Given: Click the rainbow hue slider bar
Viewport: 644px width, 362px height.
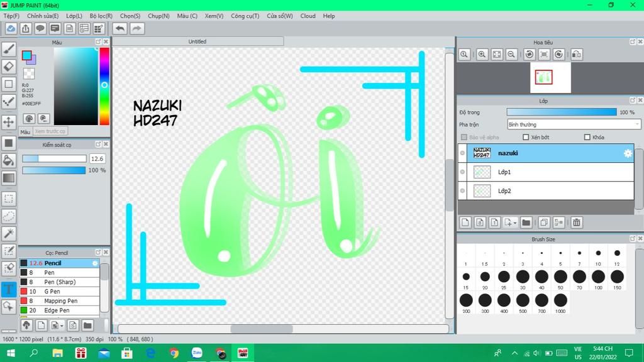Looking at the screenshot, I should [104, 85].
